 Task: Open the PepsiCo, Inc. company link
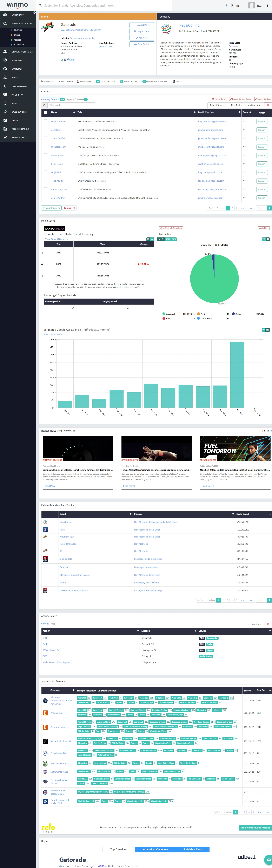click(x=190, y=25)
